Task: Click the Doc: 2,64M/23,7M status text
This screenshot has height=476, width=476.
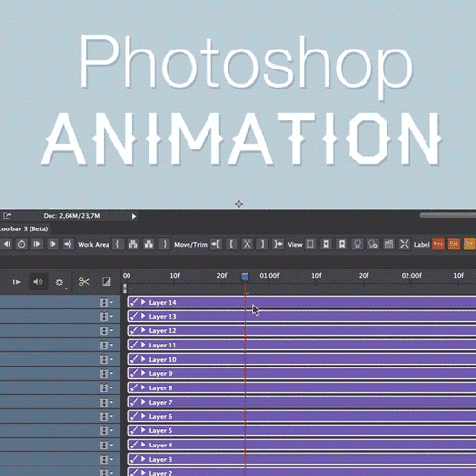Action: click(71, 216)
